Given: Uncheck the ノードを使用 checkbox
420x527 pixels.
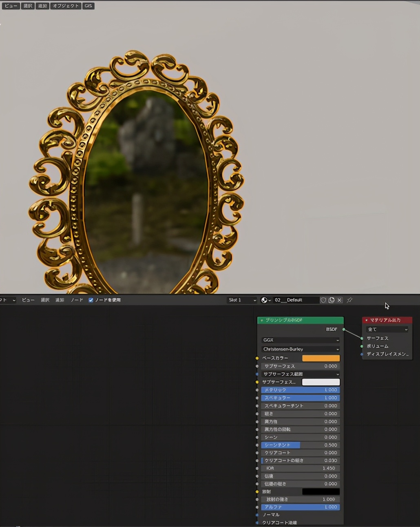Looking at the screenshot, I should [x=91, y=300].
